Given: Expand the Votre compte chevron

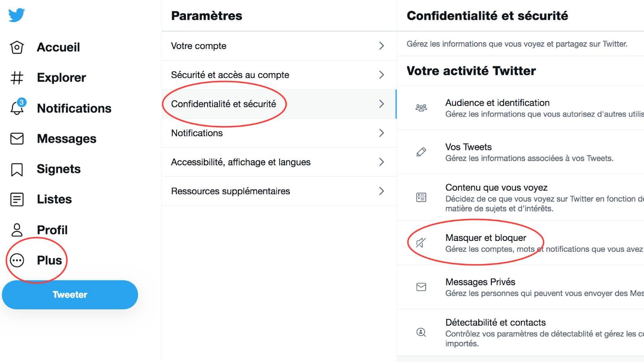Looking at the screenshot, I should click(x=381, y=46).
